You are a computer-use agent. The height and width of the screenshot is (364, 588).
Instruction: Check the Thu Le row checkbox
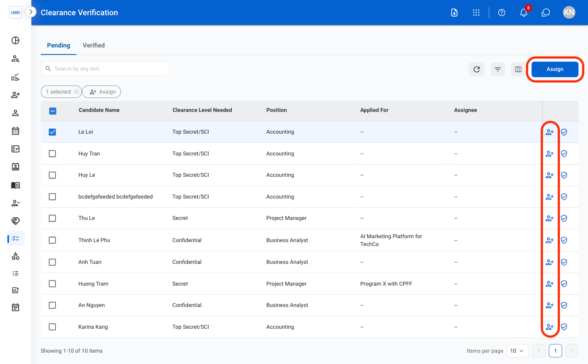pyautogui.click(x=52, y=218)
